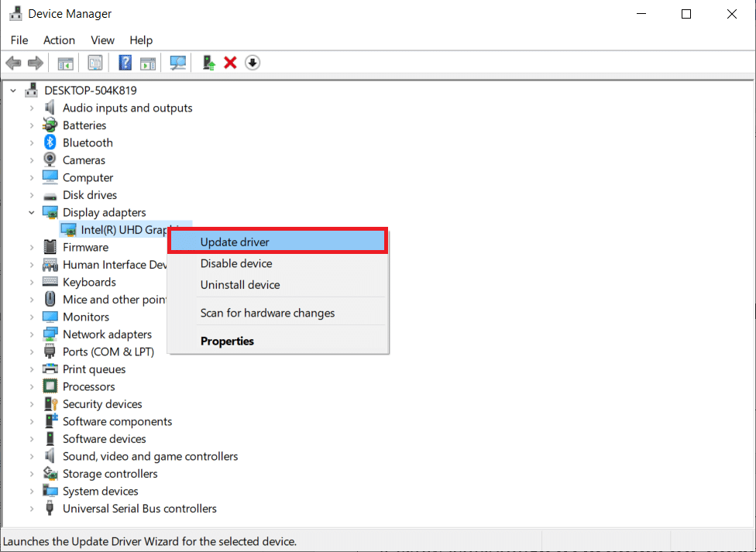Select the Storage controllers label
The image size is (756, 552).
click(110, 474)
